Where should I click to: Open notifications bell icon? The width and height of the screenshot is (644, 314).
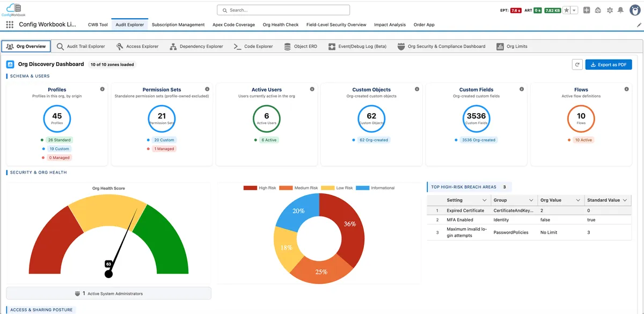[621, 10]
